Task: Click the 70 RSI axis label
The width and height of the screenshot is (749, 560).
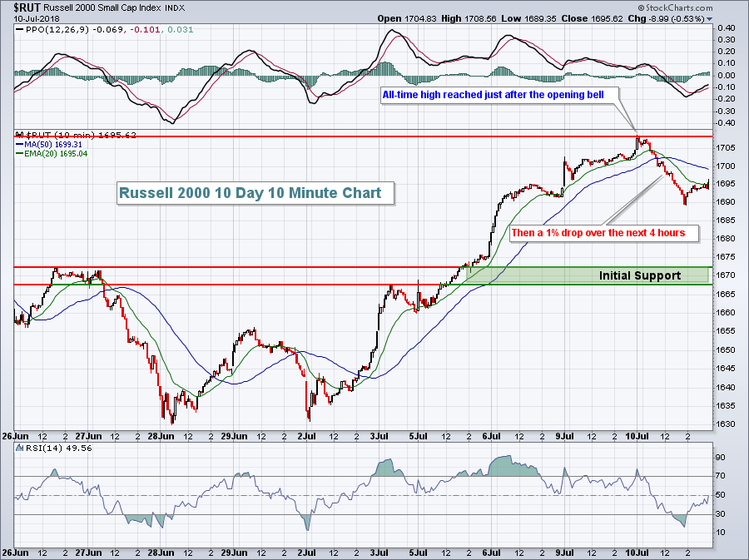Action: (x=721, y=476)
